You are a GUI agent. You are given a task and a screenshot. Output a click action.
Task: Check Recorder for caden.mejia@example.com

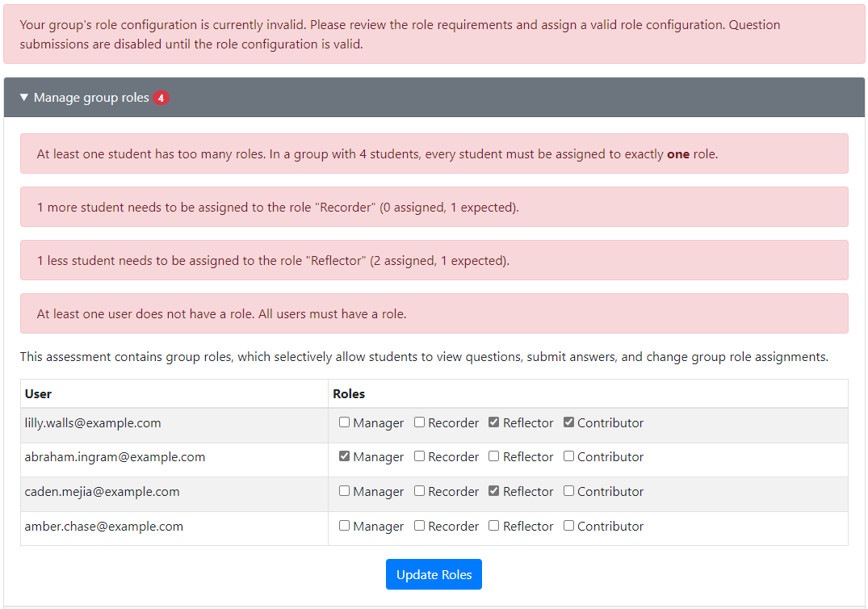420,491
